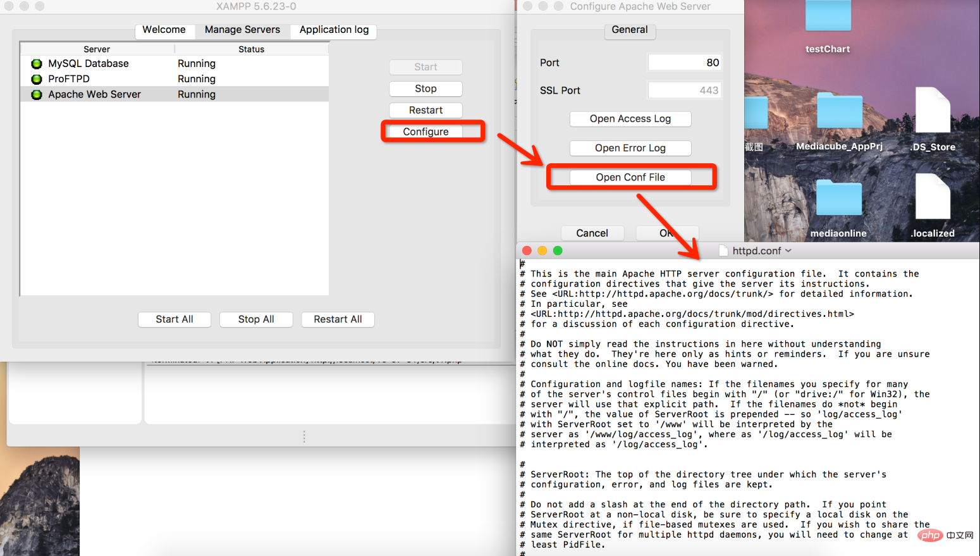Click the Apache Web Server status icon
This screenshot has width=980, height=556.
tap(37, 94)
